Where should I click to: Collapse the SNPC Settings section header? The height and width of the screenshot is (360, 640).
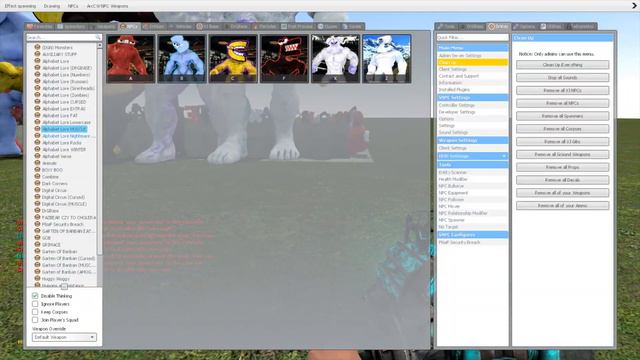[473, 98]
